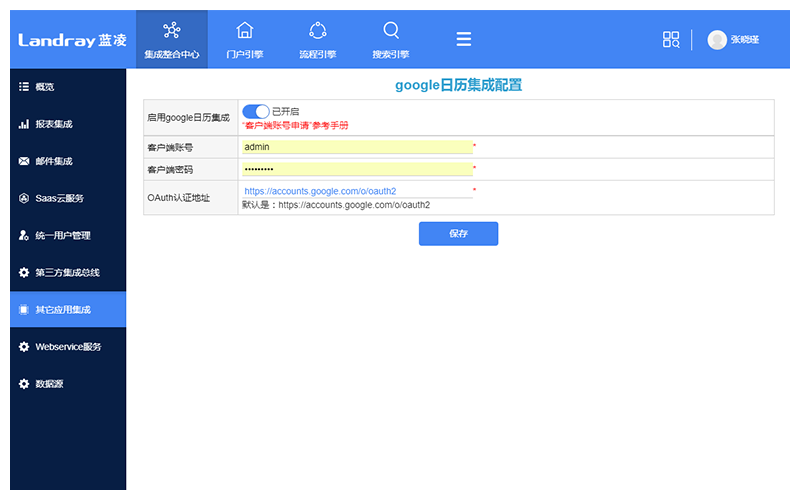Click the user avatar for 张晓瑶
The image size is (800, 500).
tap(717, 40)
